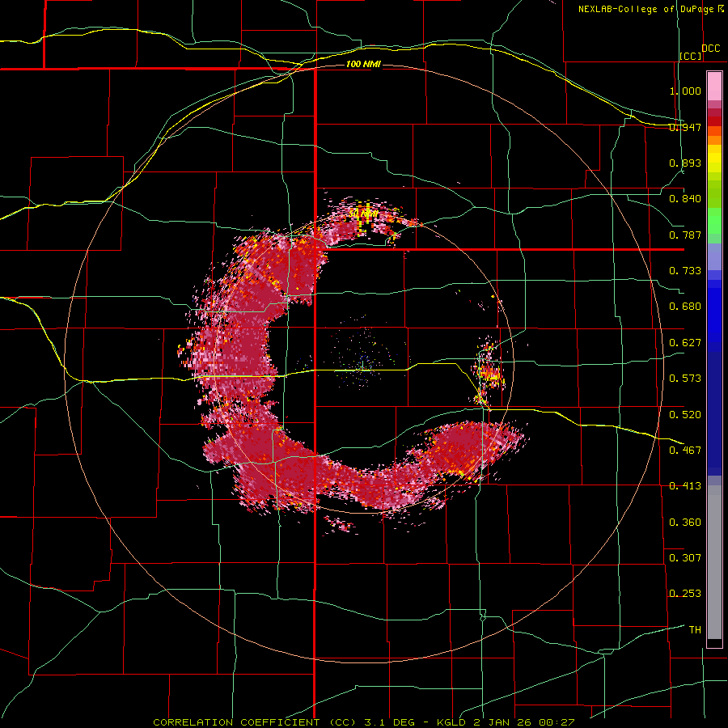Select the 0.787 scale value

point(685,235)
